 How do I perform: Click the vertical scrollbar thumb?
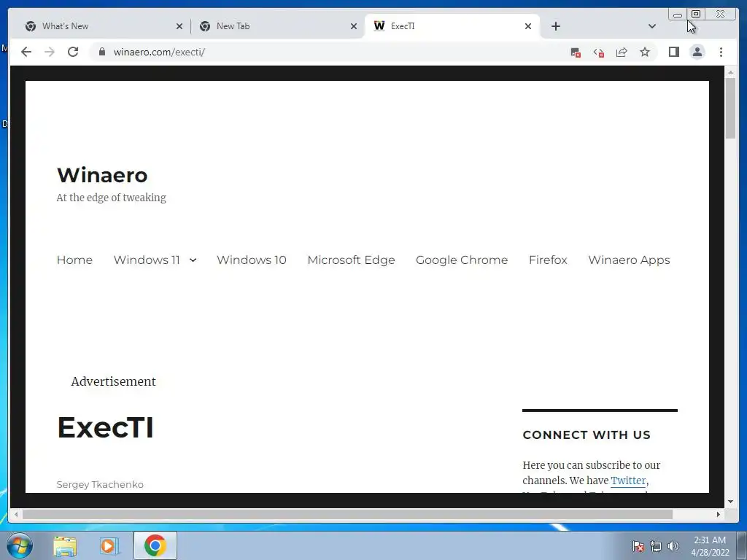(x=730, y=108)
